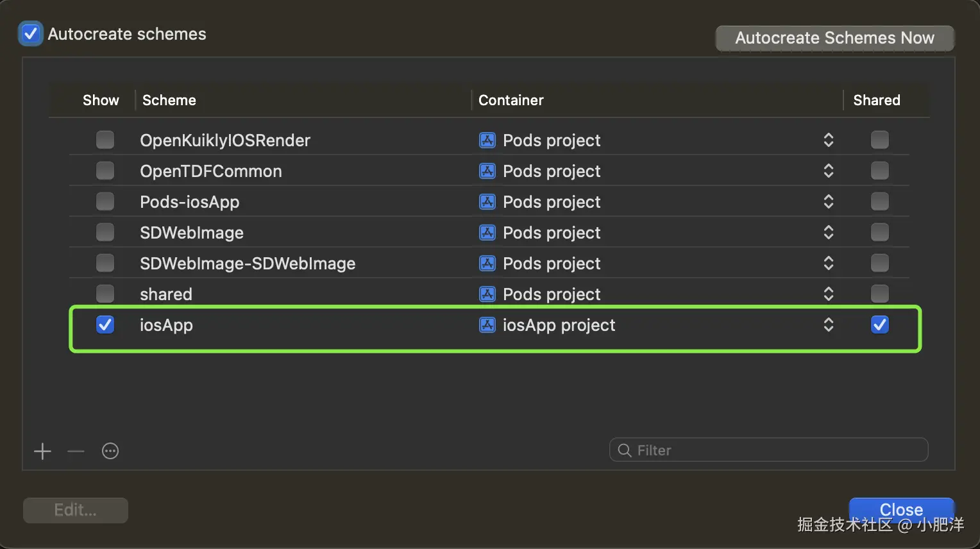Click the Container column header

tap(511, 100)
